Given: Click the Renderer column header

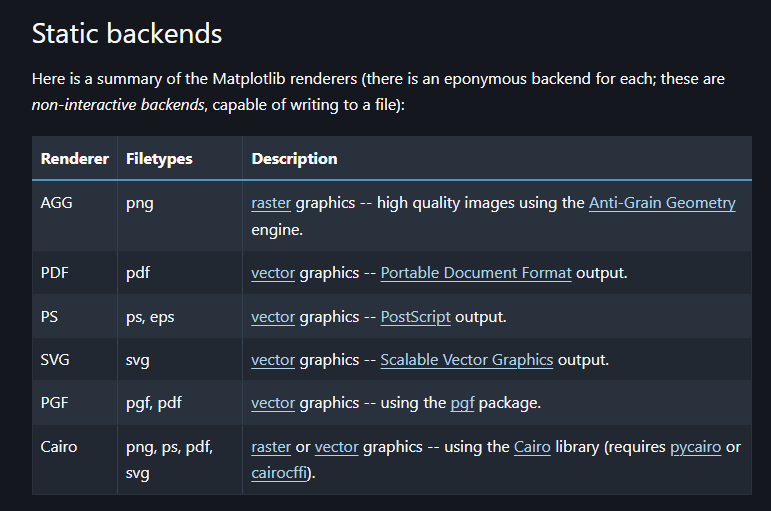Looking at the screenshot, I should [75, 159].
